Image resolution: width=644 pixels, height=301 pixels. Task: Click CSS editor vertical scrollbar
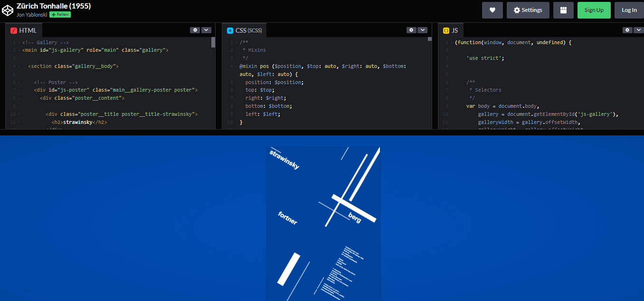430,39
